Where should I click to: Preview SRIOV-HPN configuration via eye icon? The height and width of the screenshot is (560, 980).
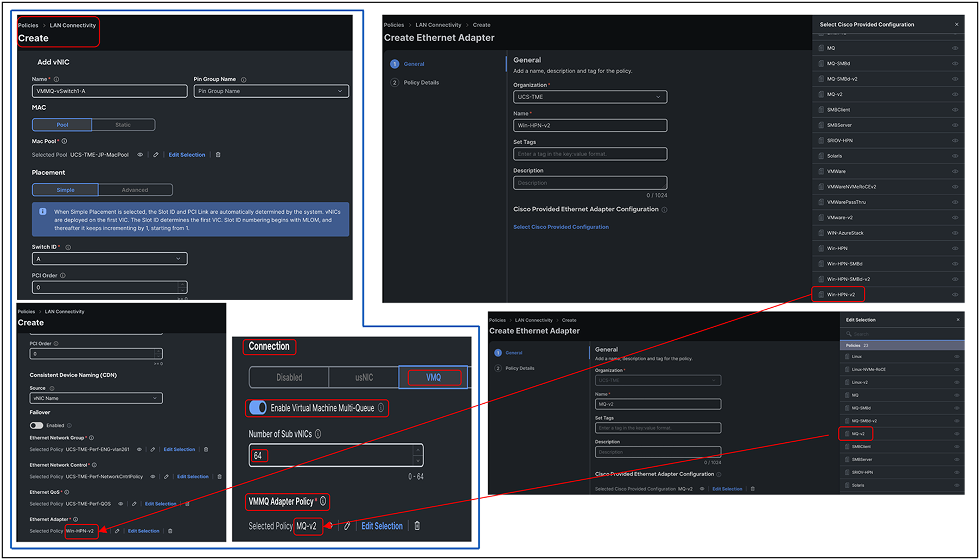(x=955, y=141)
